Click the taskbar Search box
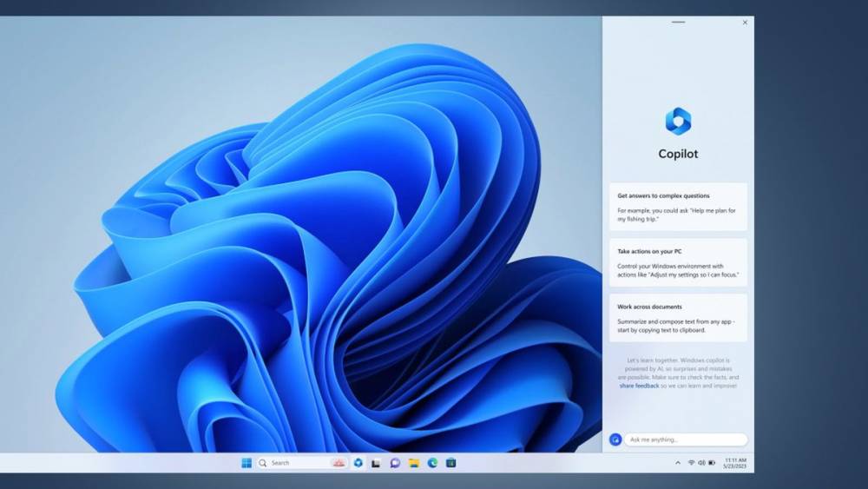 pyautogui.click(x=302, y=463)
